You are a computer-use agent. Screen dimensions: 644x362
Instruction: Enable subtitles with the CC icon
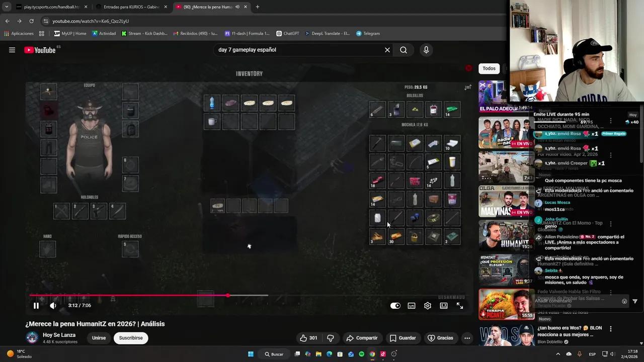click(x=412, y=305)
